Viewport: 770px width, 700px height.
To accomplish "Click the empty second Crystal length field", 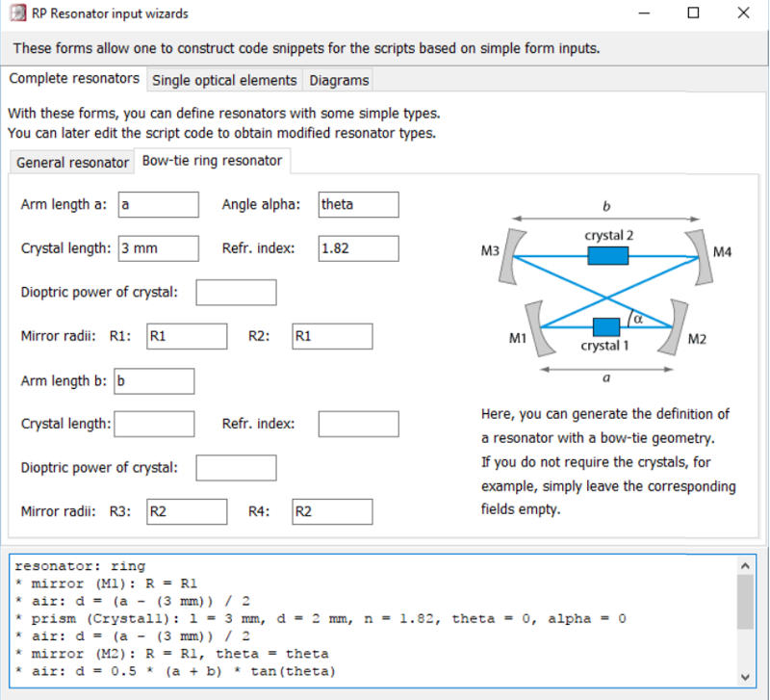I will tap(154, 424).
